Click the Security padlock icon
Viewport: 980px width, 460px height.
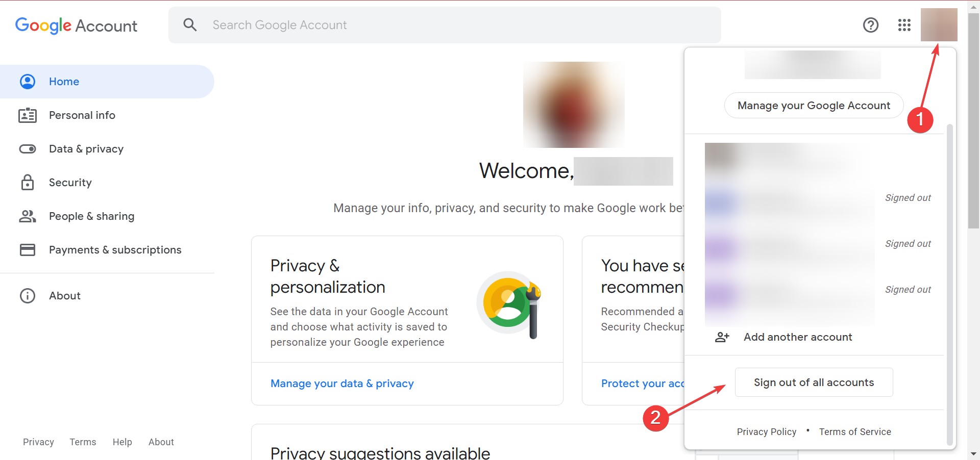pos(28,182)
